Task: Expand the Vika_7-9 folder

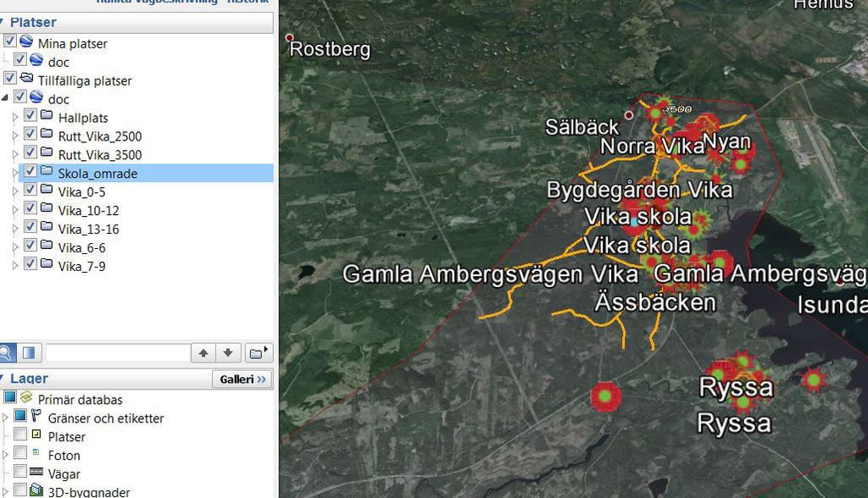Action: pos(15,266)
